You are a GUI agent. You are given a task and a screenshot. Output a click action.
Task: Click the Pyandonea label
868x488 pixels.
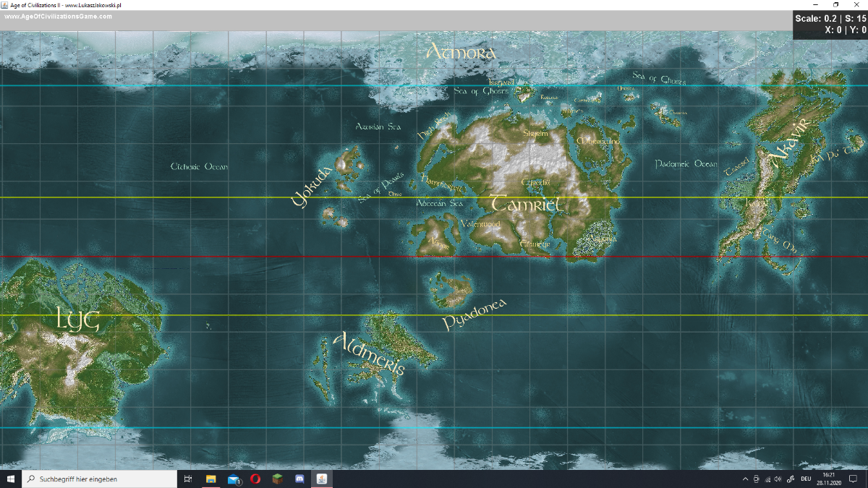click(x=475, y=314)
